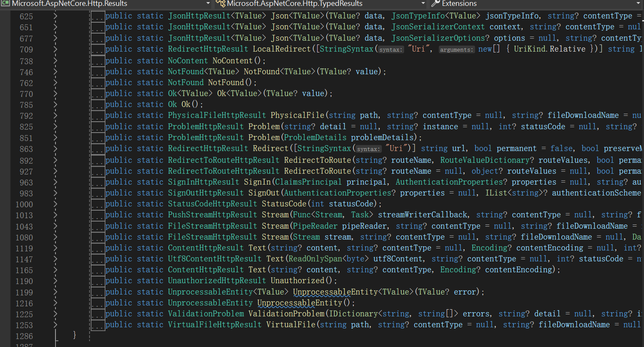Click the JsonTypeInfo<TValue> parameter type
The image size is (644, 347).
(436, 16)
